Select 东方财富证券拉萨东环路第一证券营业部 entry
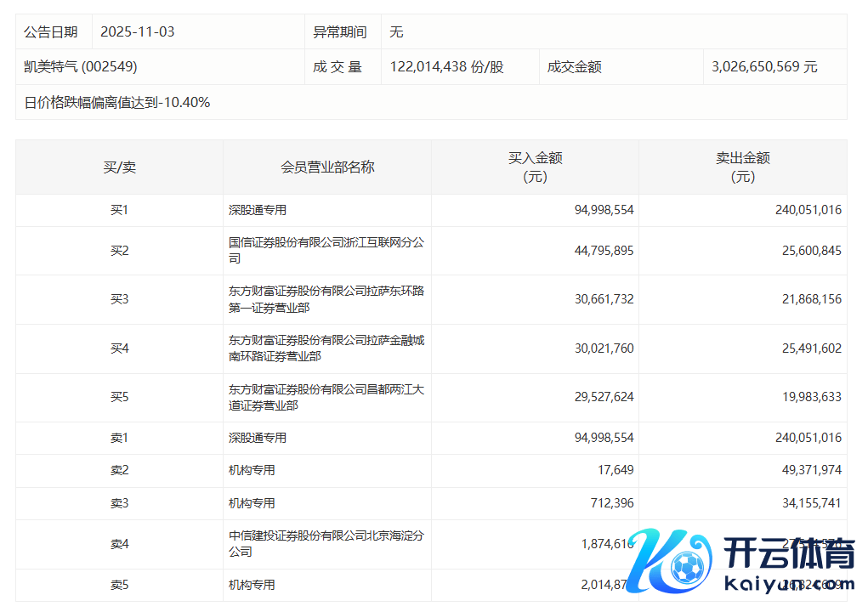Viewport: 868px width, 612px height. point(326,299)
